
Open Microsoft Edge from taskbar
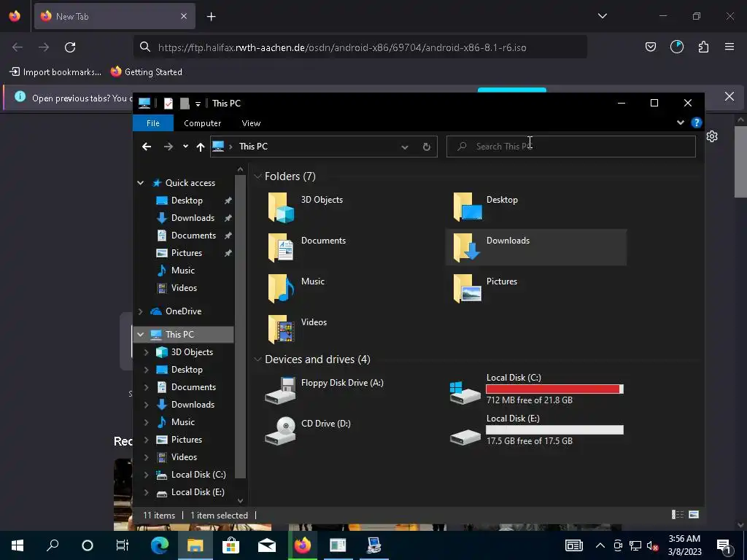point(160,545)
